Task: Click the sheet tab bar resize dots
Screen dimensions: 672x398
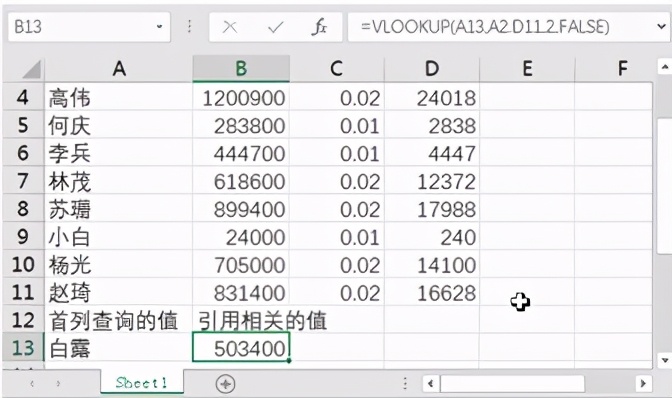Action: pos(405,383)
